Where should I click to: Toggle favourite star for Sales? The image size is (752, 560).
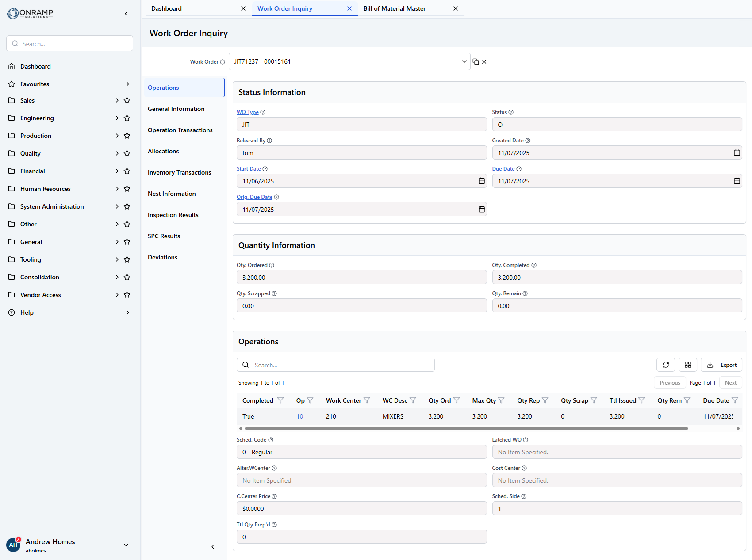pos(127,100)
